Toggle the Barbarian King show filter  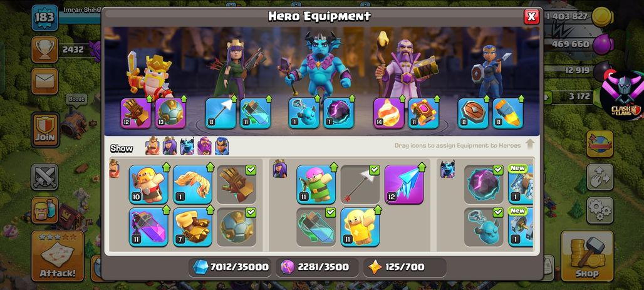[152, 146]
